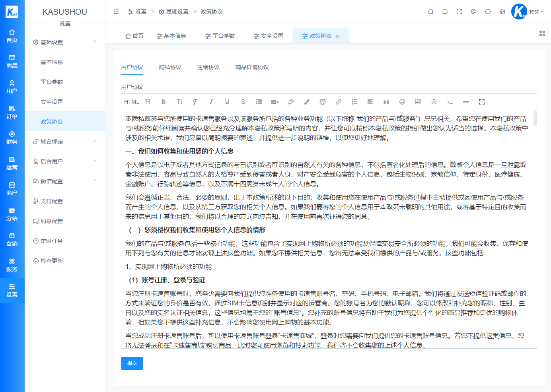Open font family tool in editor
This screenshot has height=392, width=551.
tap(195, 102)
